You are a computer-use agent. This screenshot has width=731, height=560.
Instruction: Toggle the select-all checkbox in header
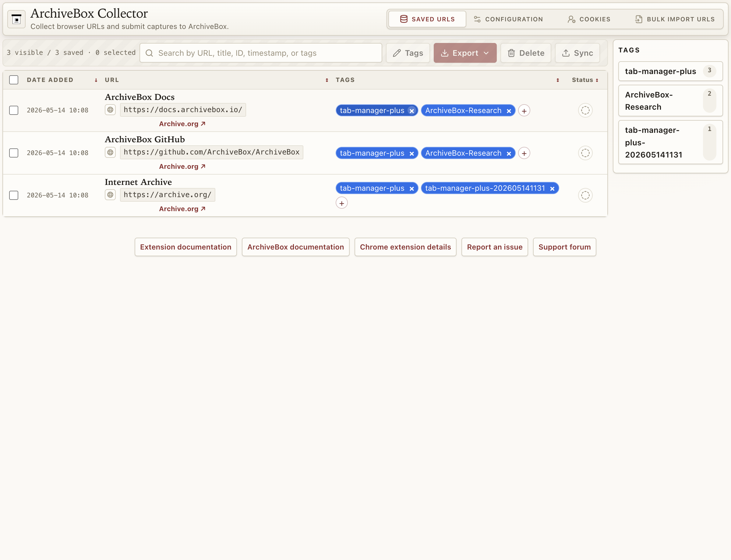coord(14,80)
